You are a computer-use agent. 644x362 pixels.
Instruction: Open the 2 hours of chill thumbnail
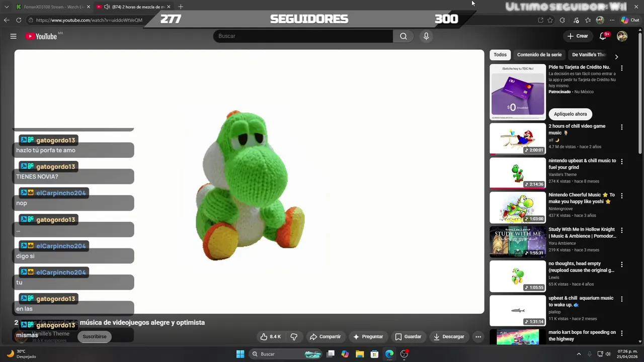(x=518, y=139)
